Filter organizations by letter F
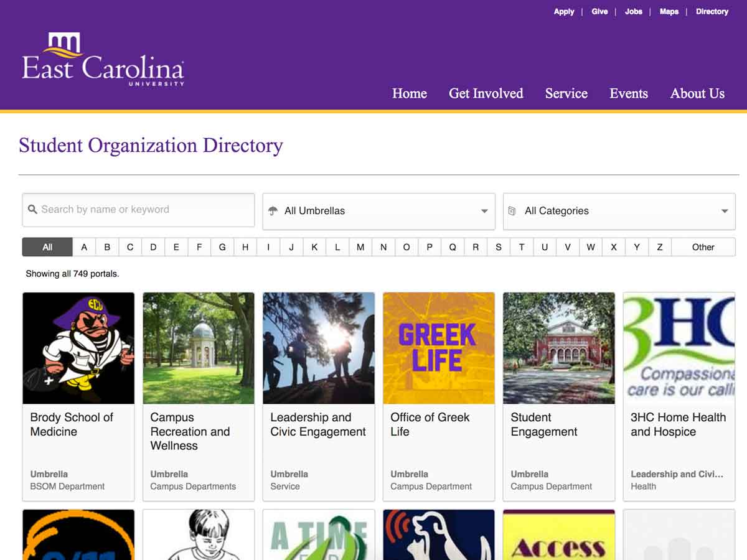The height and width of the screenshot is (560, 747). (x=199, y=247)
